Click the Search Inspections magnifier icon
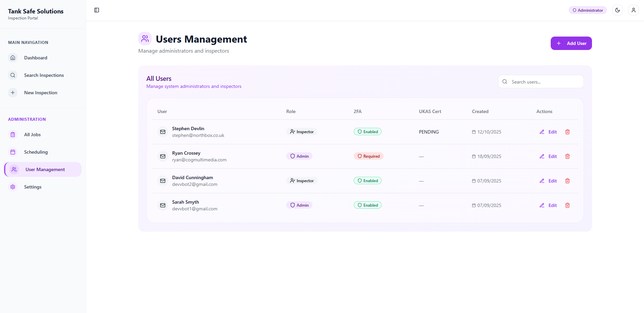Viewport: 644px width, 313px height. (x=13, y=75)
